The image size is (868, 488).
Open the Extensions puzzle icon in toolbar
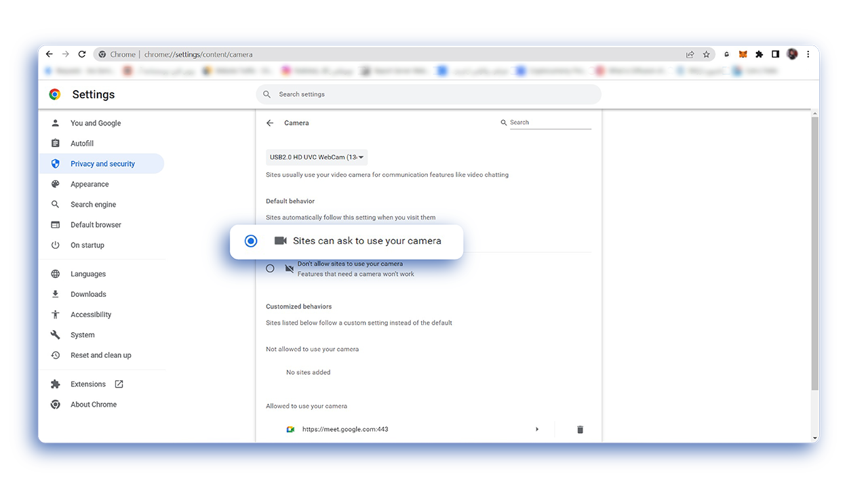point(759,54)
